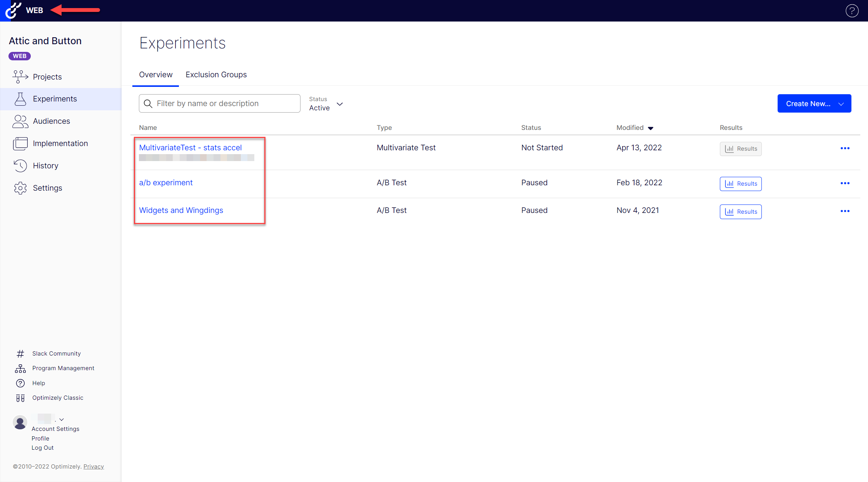The height and width of the screenshot is (482, 868).
Task: Expand the account name chevron
Action: click(62, 419)
